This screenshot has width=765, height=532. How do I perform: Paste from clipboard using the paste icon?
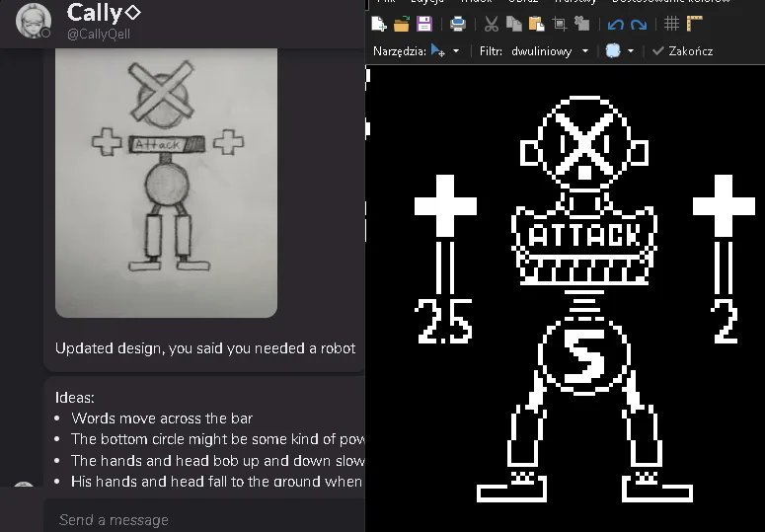click(x=536, y=24)
